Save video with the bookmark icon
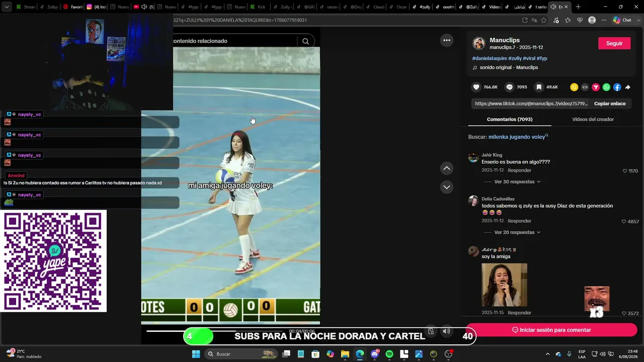Screen dimensions: 644x362 539,87
